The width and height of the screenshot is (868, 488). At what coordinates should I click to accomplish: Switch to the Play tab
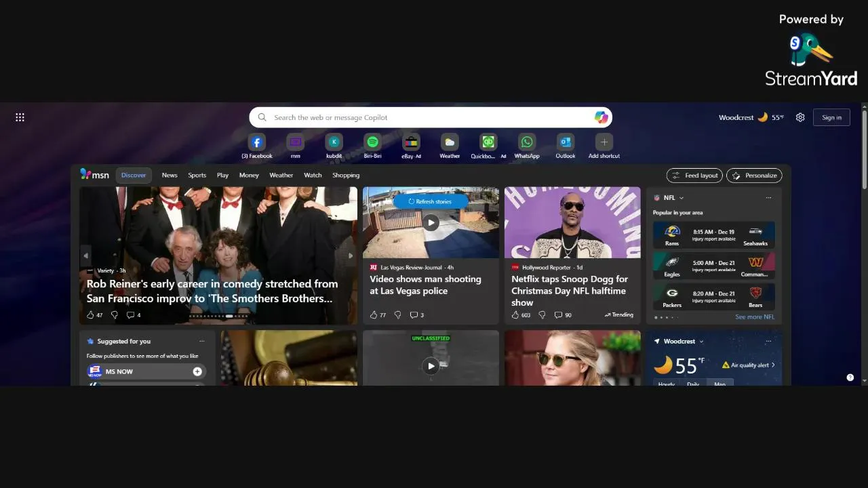222,175
